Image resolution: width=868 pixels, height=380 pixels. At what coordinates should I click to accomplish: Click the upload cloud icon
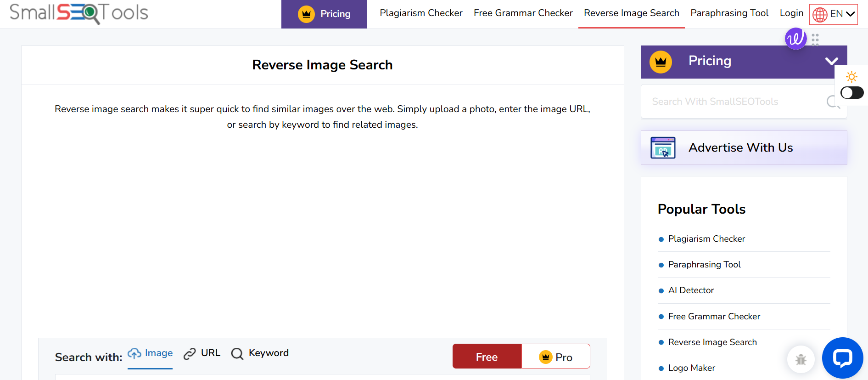(x=134, y=353)
